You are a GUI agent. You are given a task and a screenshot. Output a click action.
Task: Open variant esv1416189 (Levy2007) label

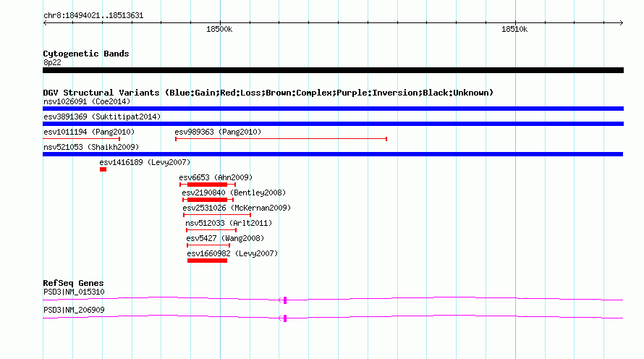tap(145, 162)
